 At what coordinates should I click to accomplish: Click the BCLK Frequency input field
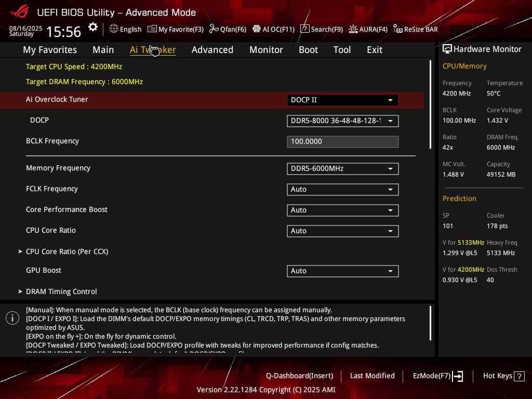click(343, 141)
